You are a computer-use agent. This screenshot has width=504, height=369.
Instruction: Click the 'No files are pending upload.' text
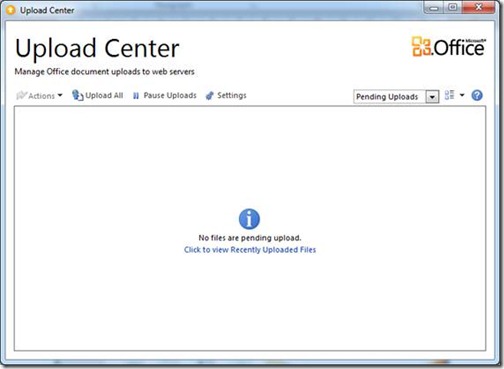[250, 238]
